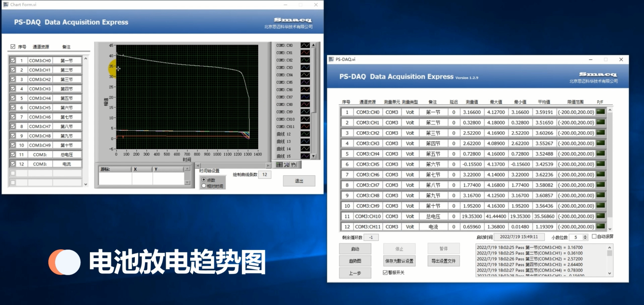Toggle the 警报开关 checkbox
This screenshot has width=644, height=305.
385,272
